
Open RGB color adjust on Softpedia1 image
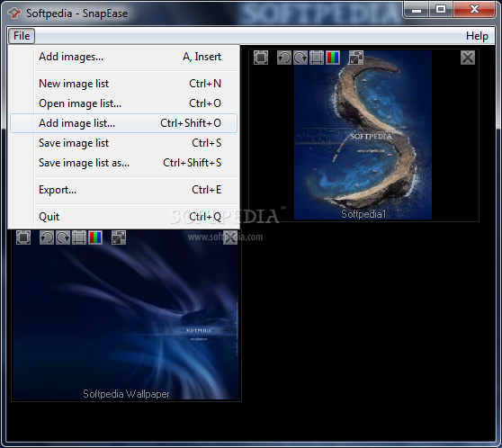click(333, 58)
